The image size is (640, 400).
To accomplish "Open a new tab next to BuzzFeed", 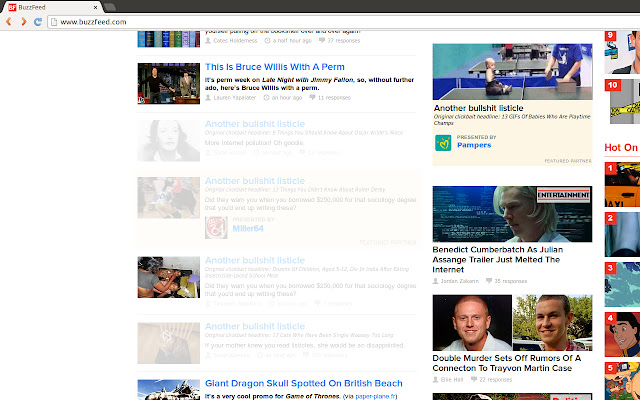I will (x=109, y=7).
